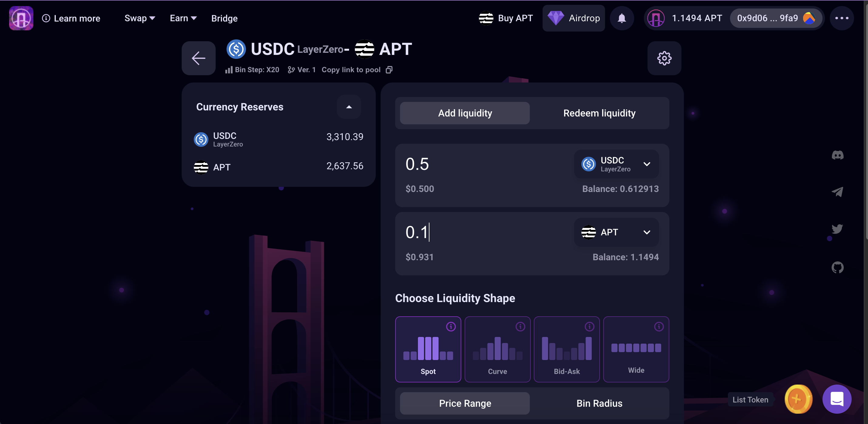
Task: Open the Discord link icon
Action: [x=837, y=155]
